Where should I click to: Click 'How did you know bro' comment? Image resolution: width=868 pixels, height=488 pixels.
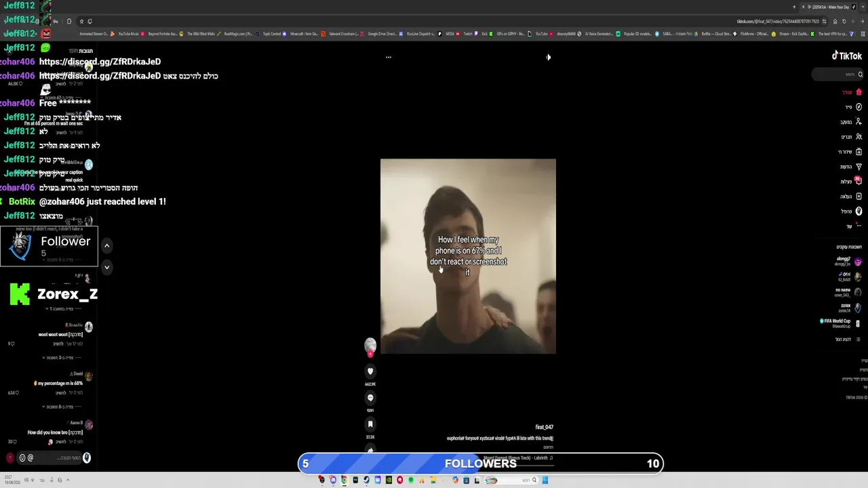click(x=55, y=432)
